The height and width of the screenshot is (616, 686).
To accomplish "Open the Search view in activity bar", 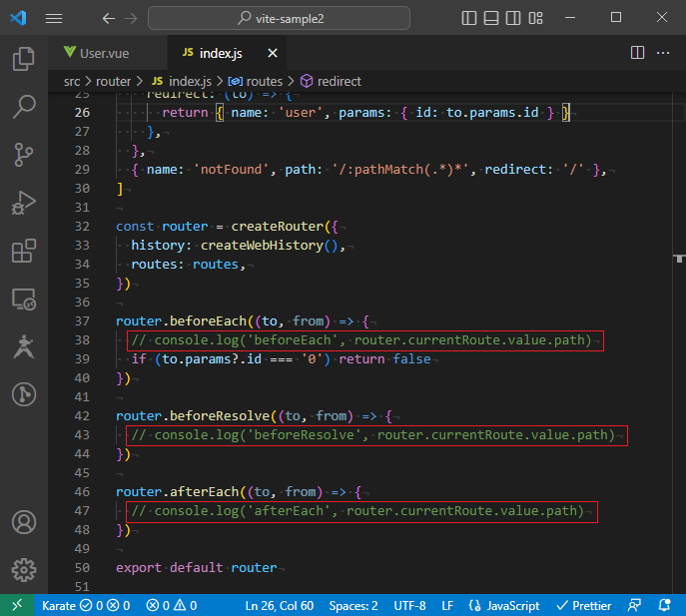I will tap(24, 106).
